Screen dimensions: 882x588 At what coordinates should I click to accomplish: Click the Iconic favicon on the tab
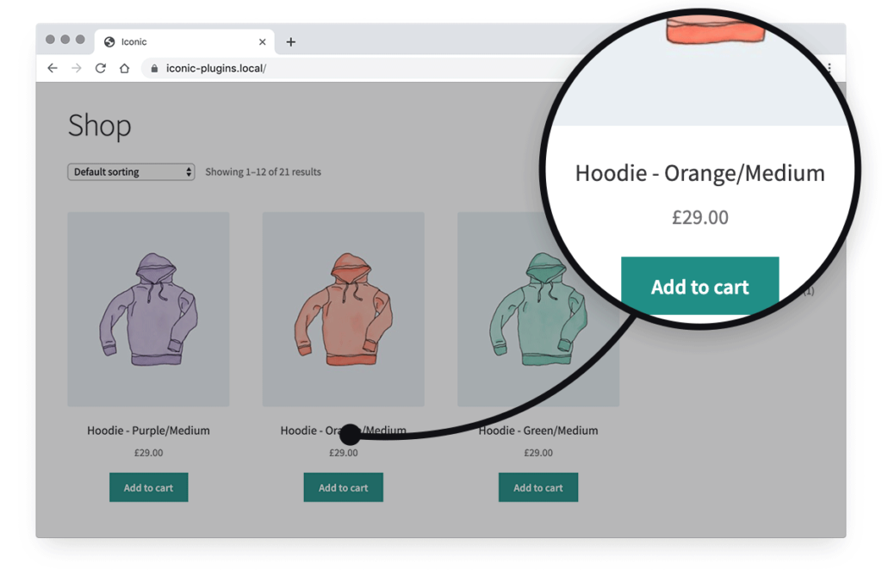[x=109, y=40]
